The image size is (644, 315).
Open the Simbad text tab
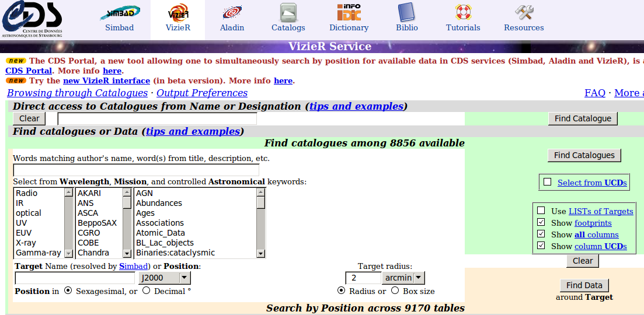click(x=119, y=27)
